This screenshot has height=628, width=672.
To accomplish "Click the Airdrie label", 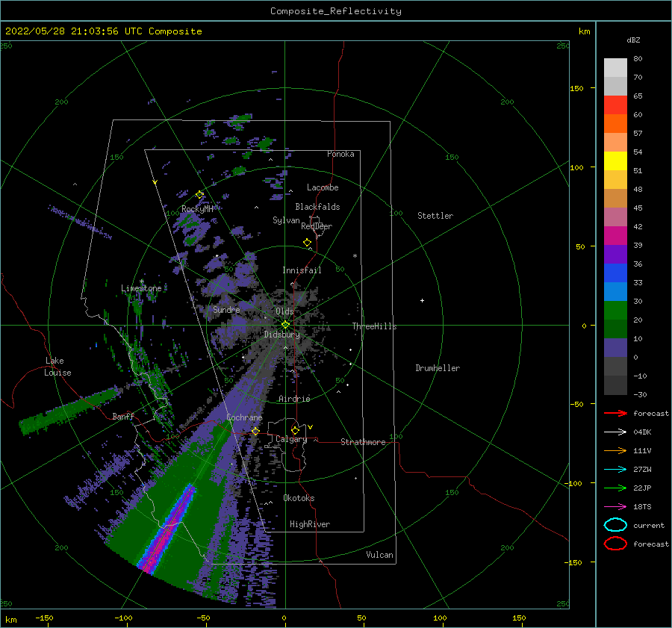I will coord(294,399).
